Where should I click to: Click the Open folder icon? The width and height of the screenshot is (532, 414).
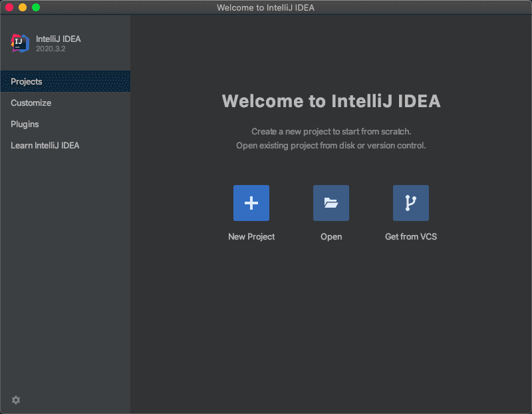tap(331, 203)
